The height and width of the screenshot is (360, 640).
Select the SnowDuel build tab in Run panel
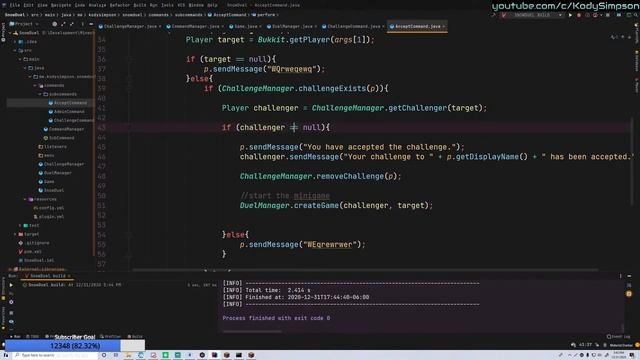(47, 276)
